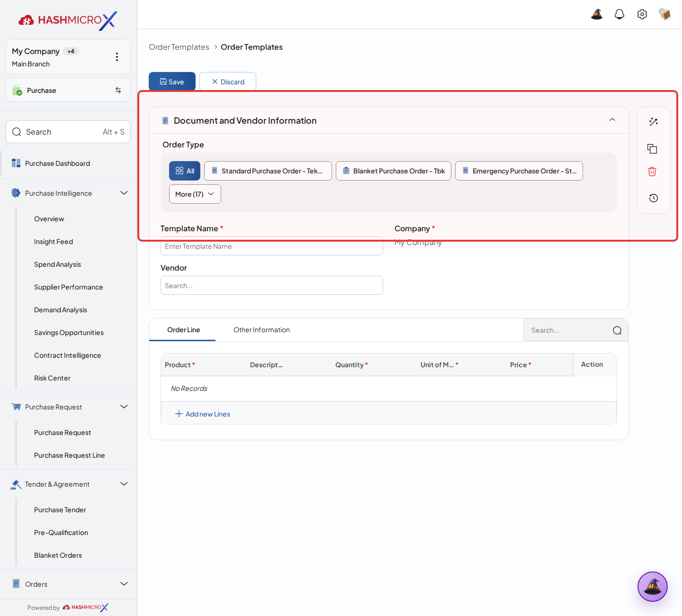Open Contract Intelligence page

(67, 355)
